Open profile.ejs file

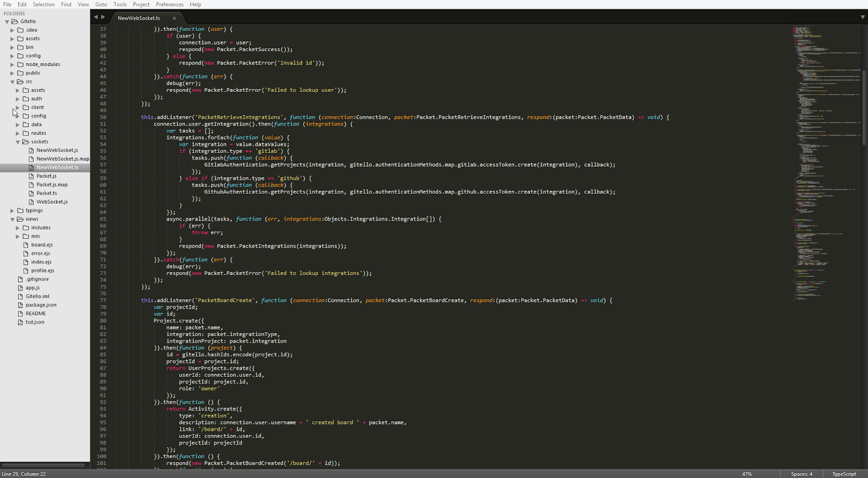pyautogui.click(x=42, y=271)
